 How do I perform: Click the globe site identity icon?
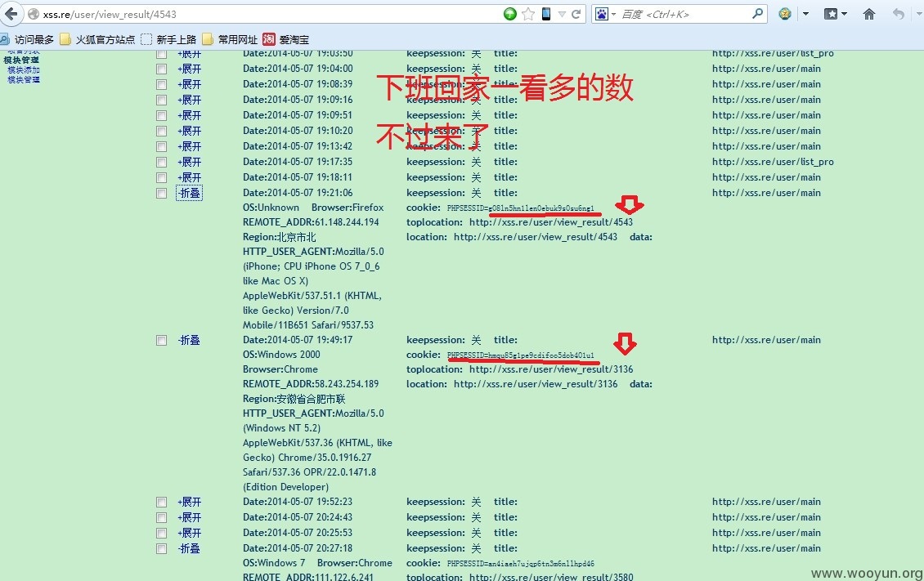point(33,14)
